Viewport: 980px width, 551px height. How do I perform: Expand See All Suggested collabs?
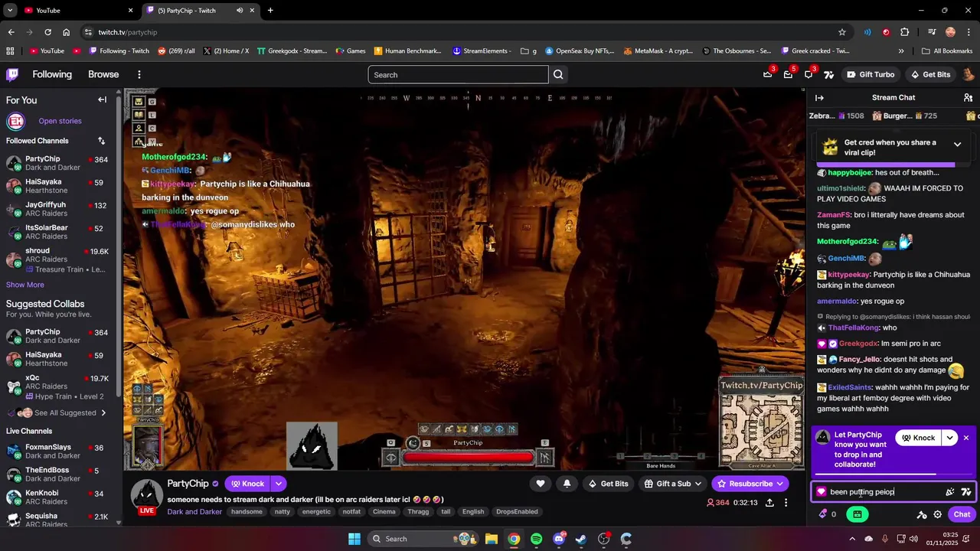tap(65, 413)
